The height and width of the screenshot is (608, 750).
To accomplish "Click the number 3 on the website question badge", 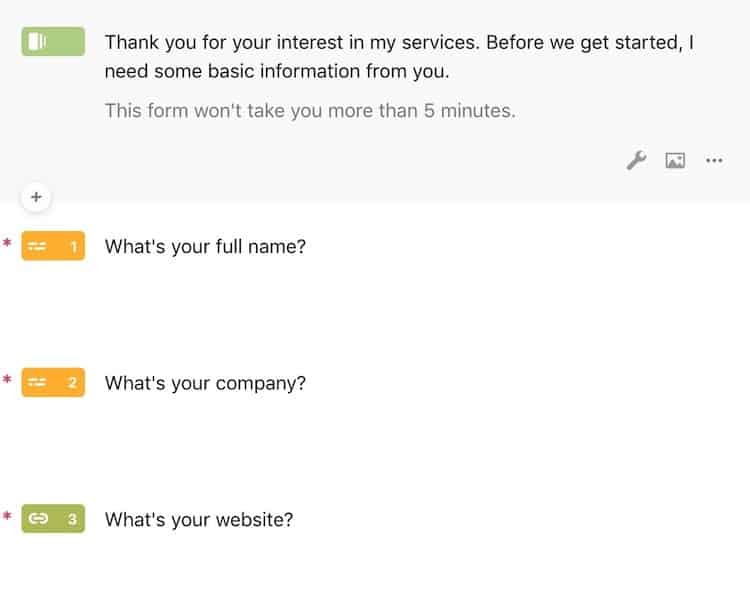I will (x=72, y=519).
